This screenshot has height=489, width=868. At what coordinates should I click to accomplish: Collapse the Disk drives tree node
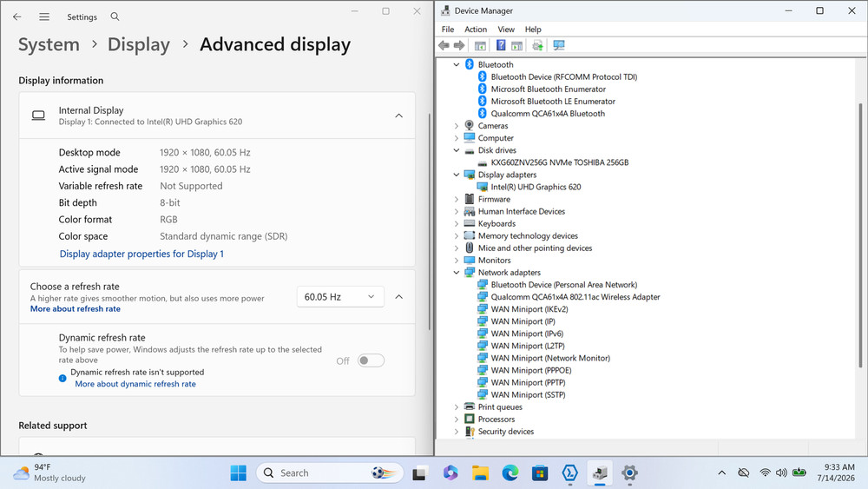tap(457, 150)
